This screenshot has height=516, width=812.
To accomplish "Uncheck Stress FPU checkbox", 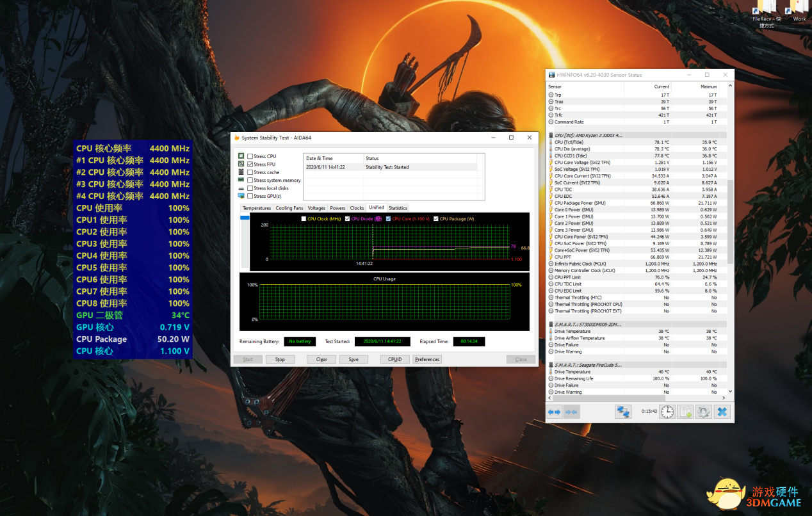I will tap(250, 164).
